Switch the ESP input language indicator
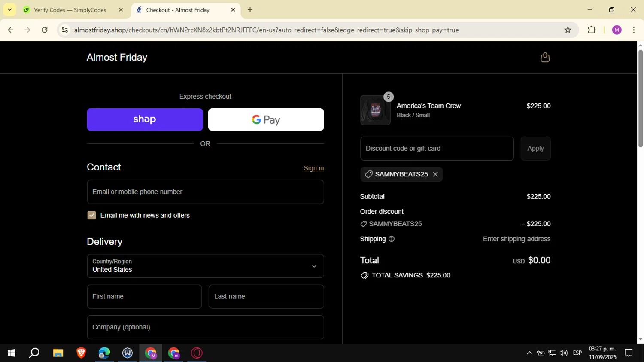This screenshot has height=362, width=644. [577, 353]
